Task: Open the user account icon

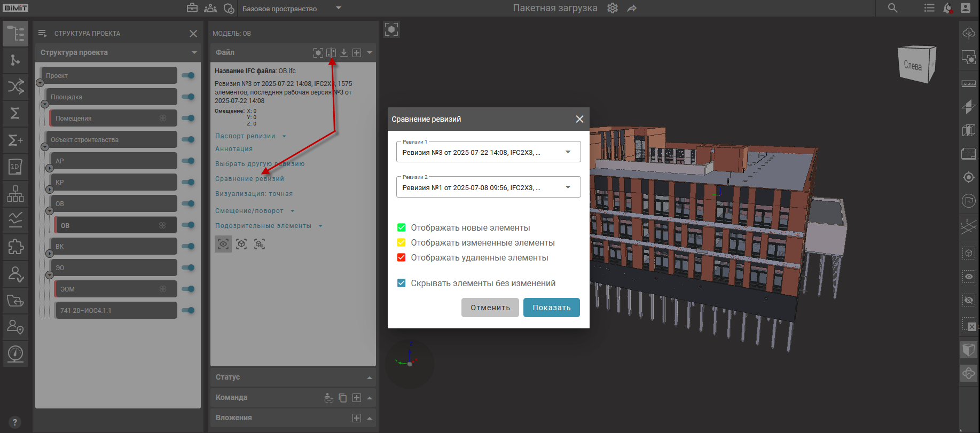Action: tap(966, 8)
